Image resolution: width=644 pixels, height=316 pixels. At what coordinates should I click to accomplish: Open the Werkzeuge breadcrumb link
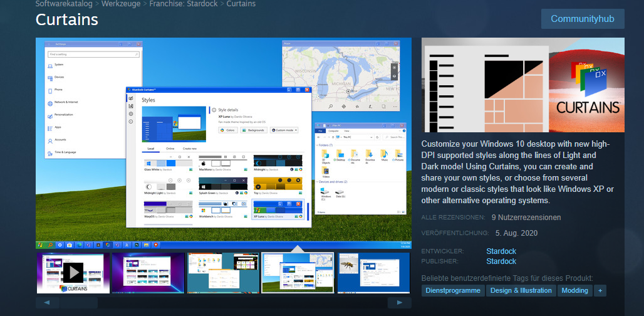(121, 4)
